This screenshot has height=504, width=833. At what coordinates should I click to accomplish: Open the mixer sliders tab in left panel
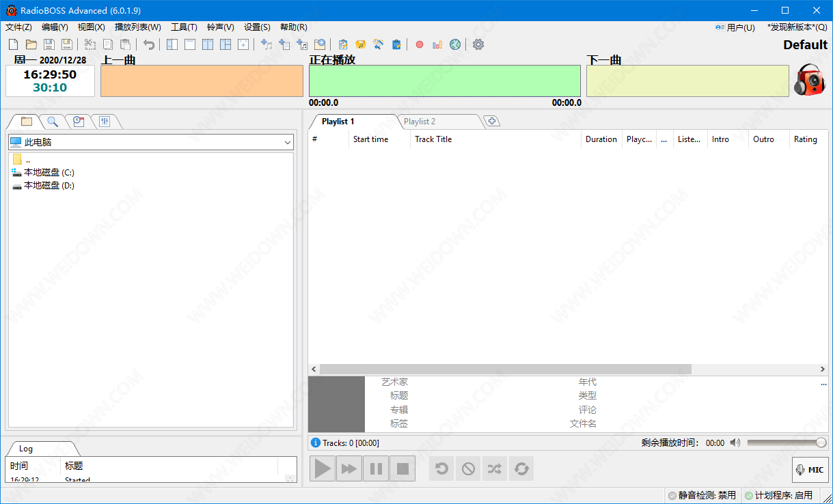tap(105, 122)
